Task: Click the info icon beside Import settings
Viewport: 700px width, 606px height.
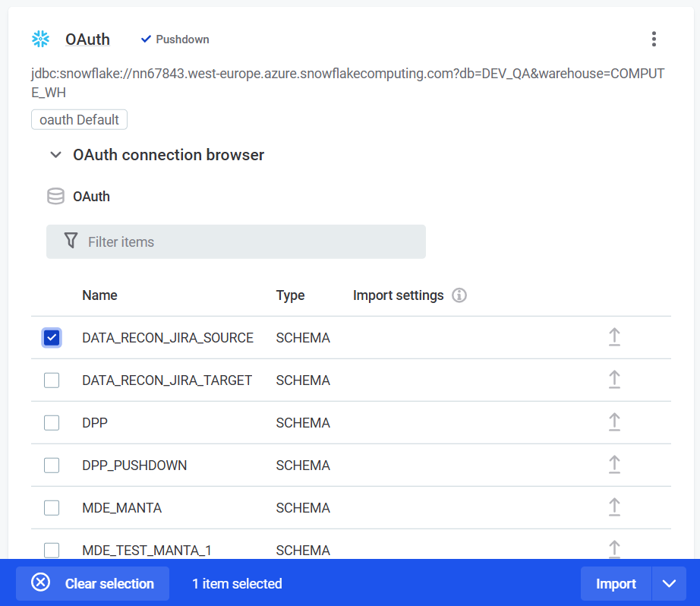Action: click(x=459, y=295)
